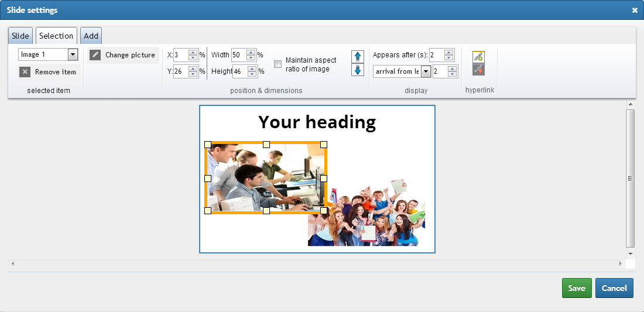Image resolution: width=644 pixels, height=312 pixels.
Task: Click the bottom-right resize handle of selected image
Action: pyautogui.click(x=324, y=211)
